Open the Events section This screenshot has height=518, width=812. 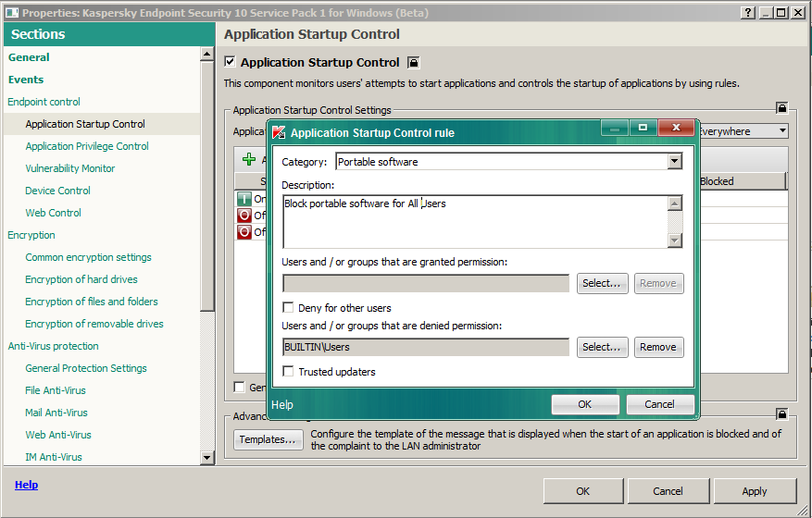[x=26, y=80]
